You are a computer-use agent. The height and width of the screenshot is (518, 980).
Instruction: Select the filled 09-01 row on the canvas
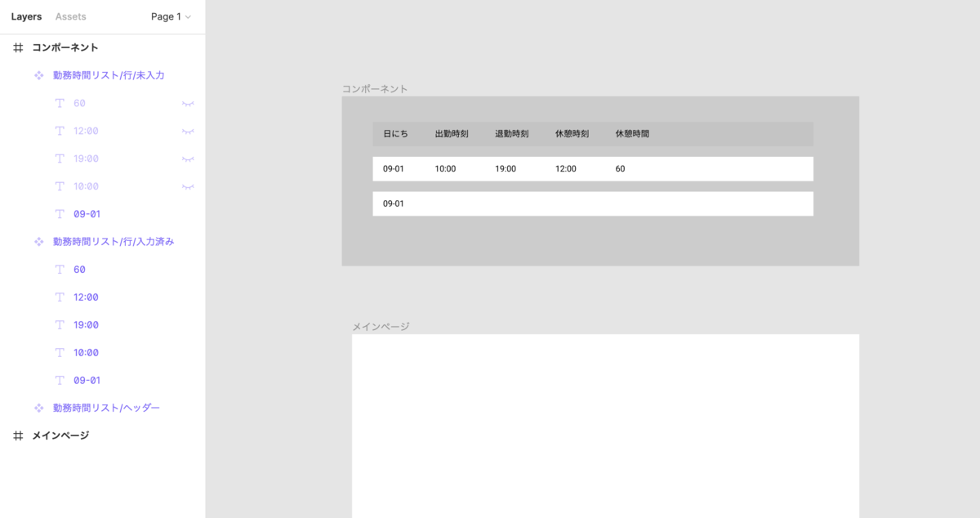pyautogui.click(x=593, y=168)
